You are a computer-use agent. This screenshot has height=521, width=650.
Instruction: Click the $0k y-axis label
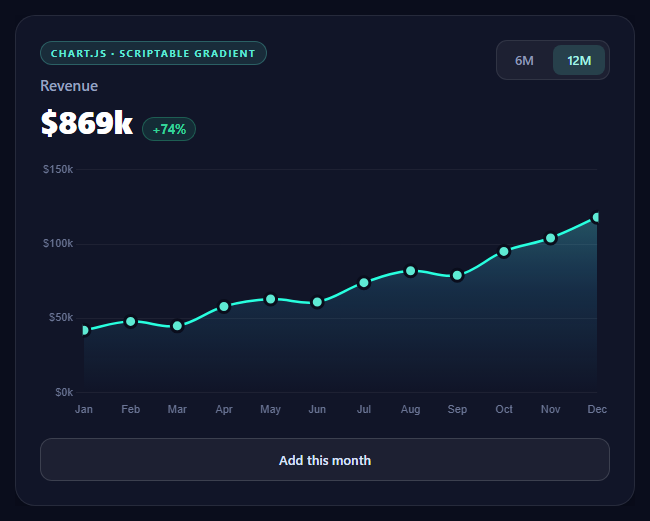click(64, 392)
